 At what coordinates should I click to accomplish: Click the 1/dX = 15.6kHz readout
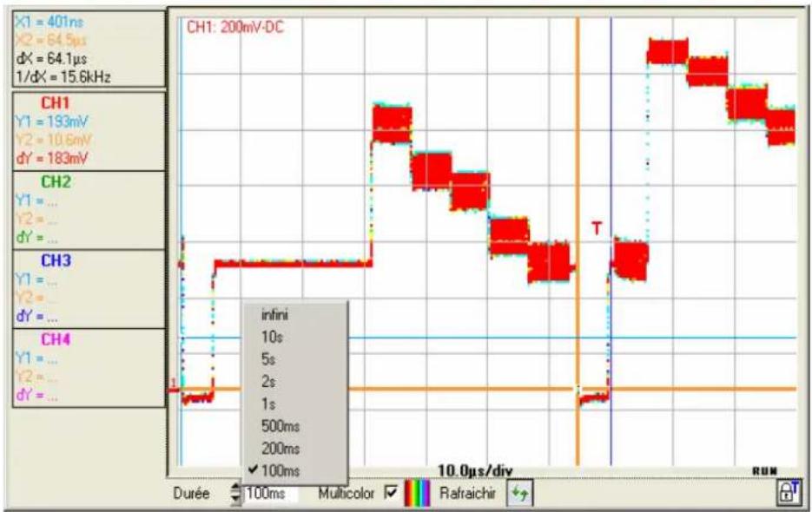point(63,77)
